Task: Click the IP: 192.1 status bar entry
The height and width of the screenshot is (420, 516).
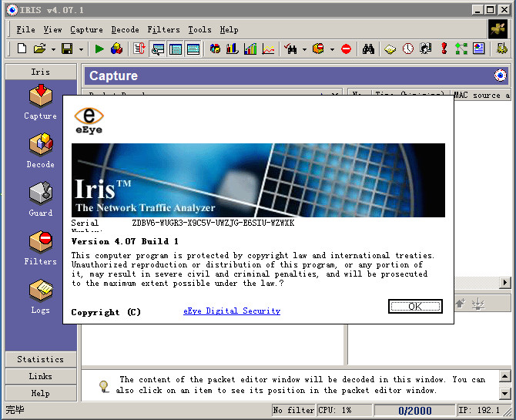Action: pos(480,411)
